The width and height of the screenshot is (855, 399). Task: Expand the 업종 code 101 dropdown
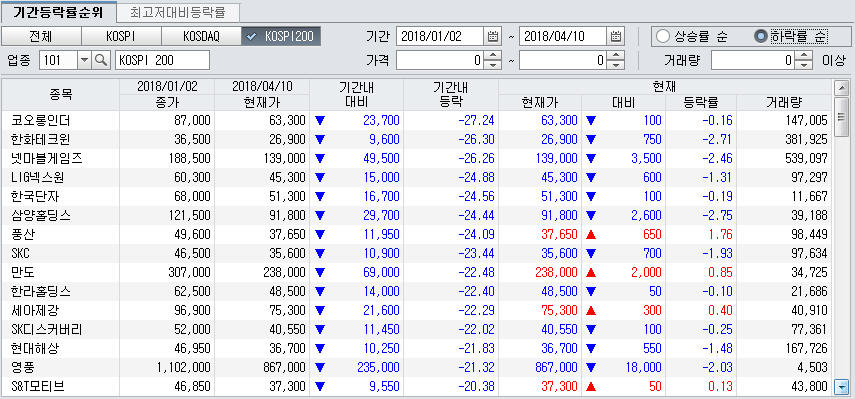pos(84,60)
